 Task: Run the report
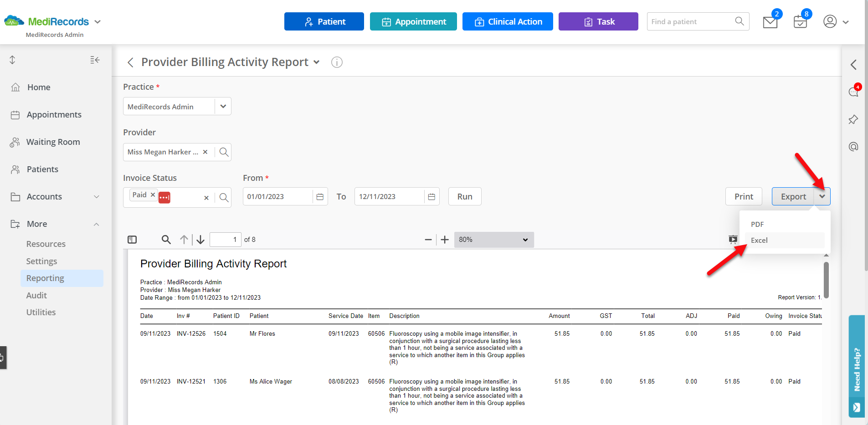click(x=465, y=196)
